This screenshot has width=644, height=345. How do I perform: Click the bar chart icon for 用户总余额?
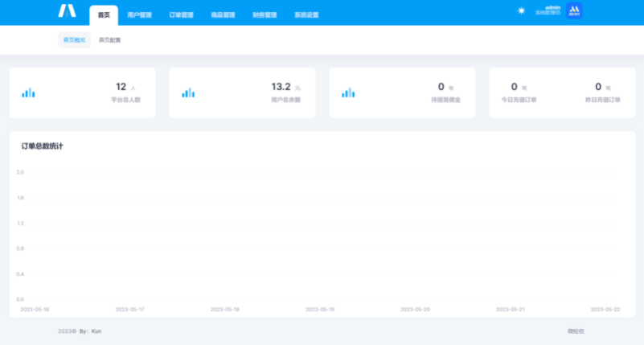(188, 93)
